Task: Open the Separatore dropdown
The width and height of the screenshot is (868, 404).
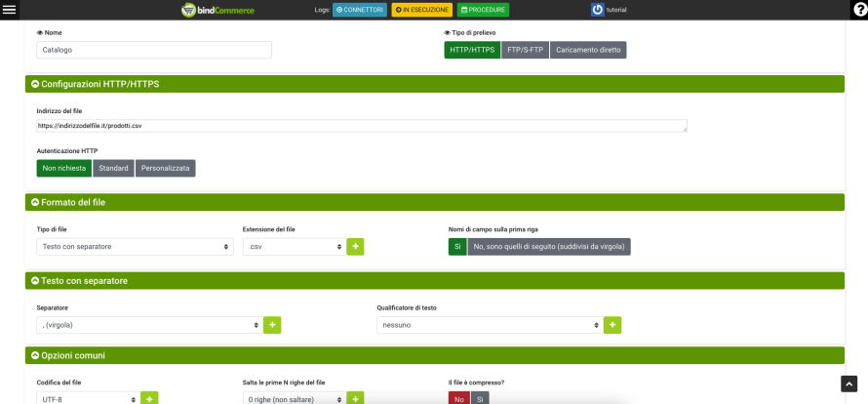Action: tap(148, 325)
